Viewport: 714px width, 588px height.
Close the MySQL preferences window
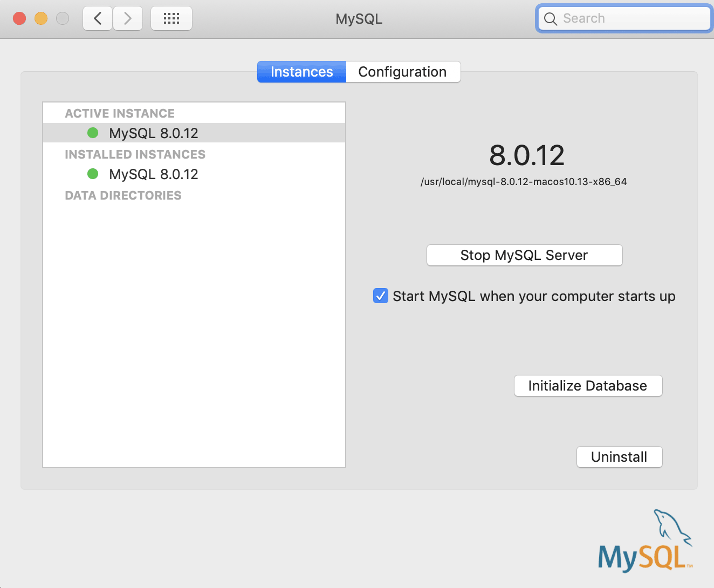tap(19, 19)
